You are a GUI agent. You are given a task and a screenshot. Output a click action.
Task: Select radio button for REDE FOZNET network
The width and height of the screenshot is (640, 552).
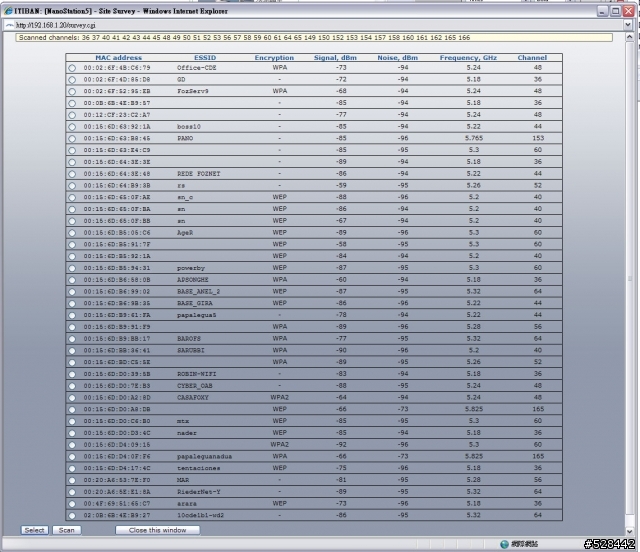(x=72, y=174)
